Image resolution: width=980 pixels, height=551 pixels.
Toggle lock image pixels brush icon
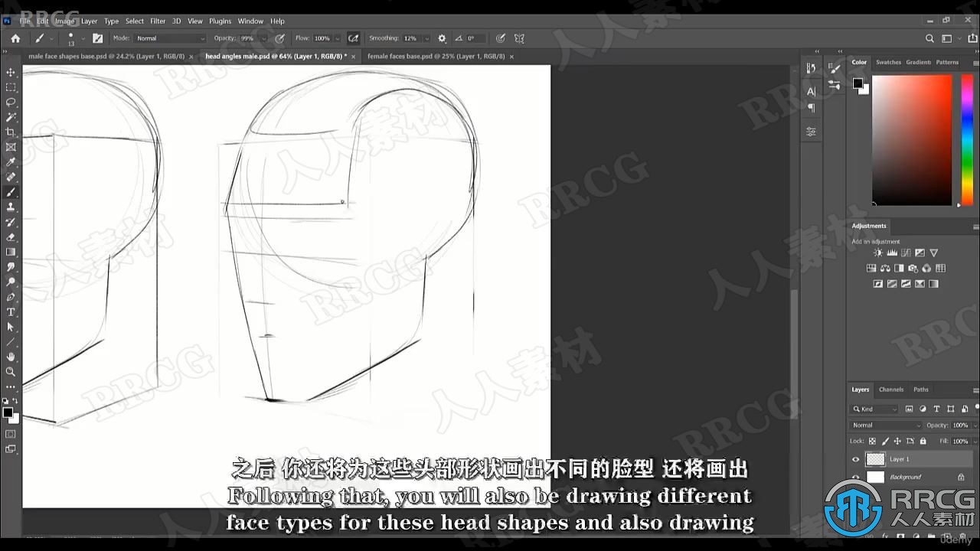[x=886, y=441]
